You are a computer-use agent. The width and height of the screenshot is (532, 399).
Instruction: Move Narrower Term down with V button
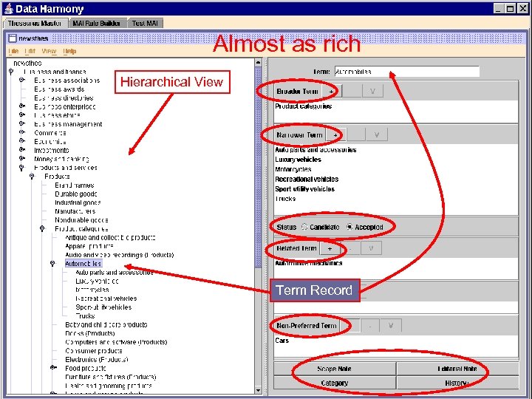click(376, 135)
